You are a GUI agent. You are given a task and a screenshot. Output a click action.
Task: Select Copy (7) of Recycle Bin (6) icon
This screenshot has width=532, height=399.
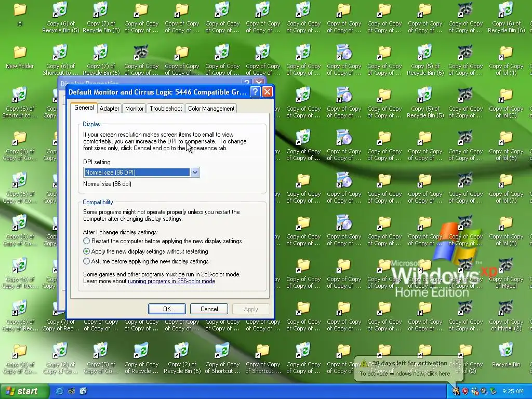[x=101, y=60]
